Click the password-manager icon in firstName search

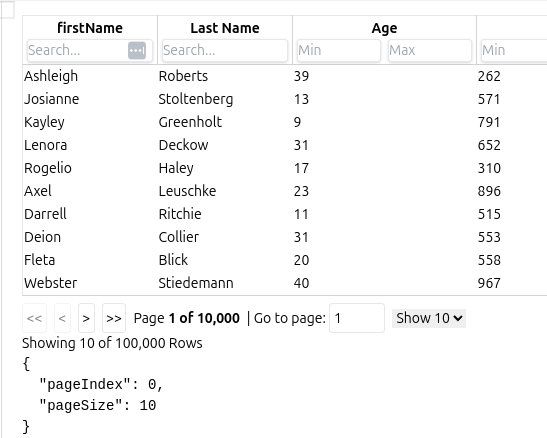137,51
